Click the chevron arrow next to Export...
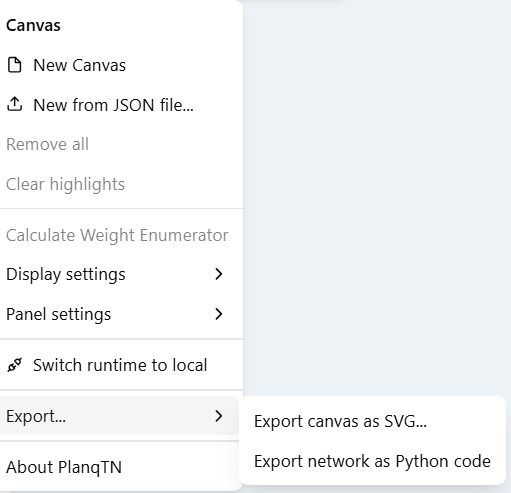This screenshot has width=511, height=493. [219, 416]
